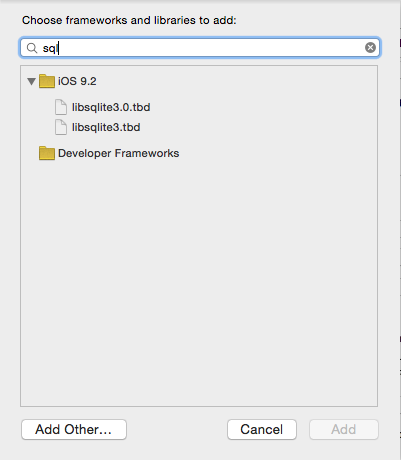Focus the empty middle of the search field

click(x=210, y=48)
